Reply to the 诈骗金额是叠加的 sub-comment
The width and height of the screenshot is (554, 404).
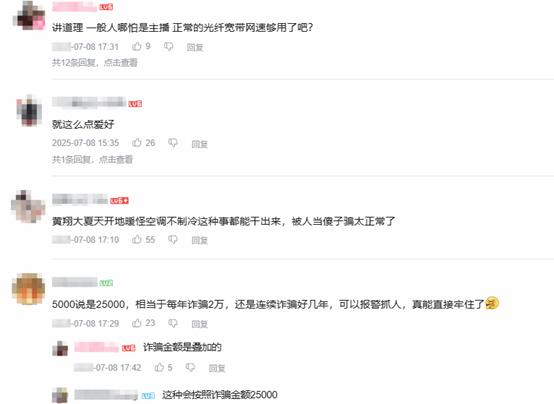pos(217,368)
